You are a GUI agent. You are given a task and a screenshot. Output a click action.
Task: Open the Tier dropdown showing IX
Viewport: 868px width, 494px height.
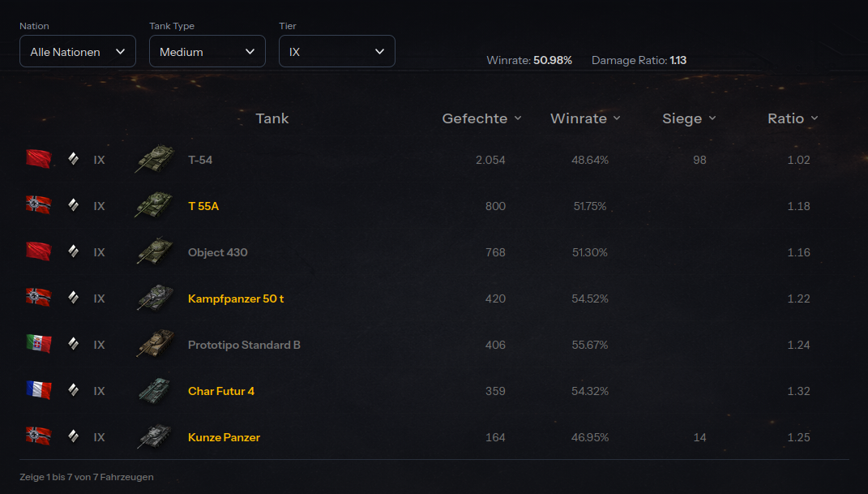tap(337, 51)
